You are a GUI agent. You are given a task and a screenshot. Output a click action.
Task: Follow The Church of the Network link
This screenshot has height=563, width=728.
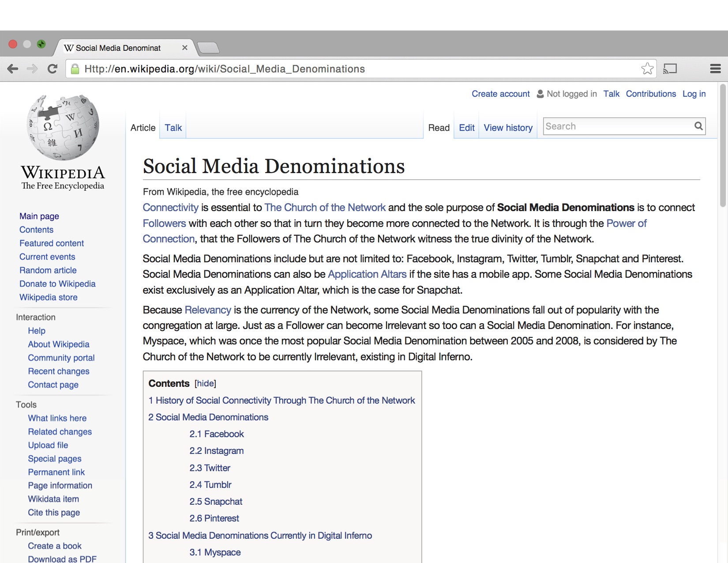tap(325, 208)
